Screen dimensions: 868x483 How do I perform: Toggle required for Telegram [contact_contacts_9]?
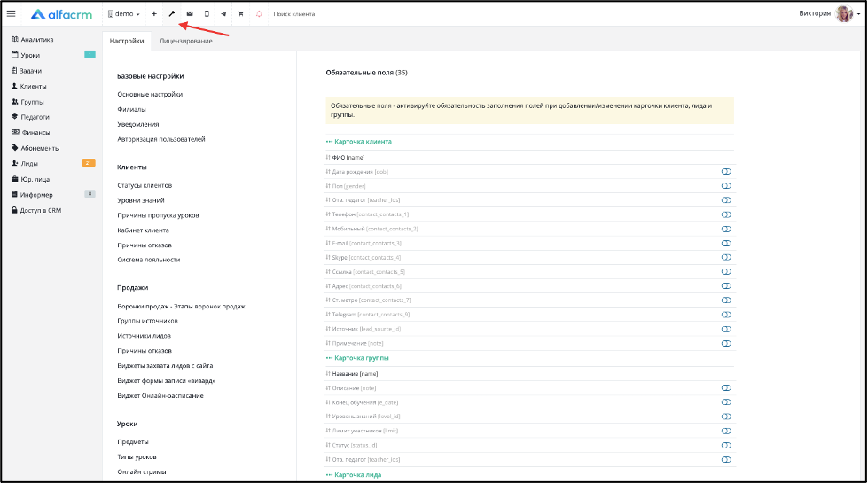(x=726, y=315)
